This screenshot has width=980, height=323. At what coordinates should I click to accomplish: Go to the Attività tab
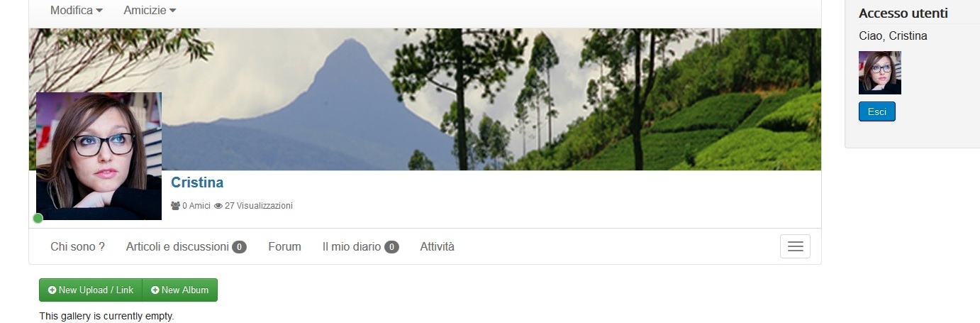[437, 246]
